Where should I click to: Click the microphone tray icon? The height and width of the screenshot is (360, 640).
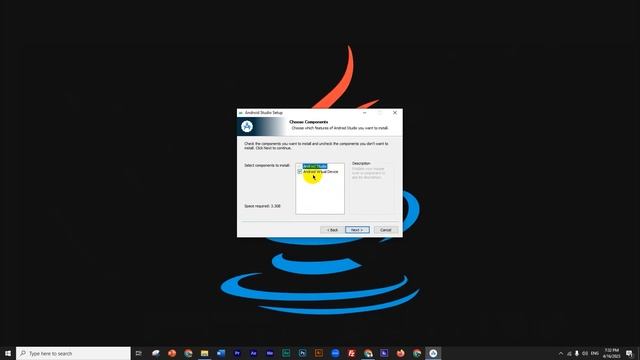[577, 353]
